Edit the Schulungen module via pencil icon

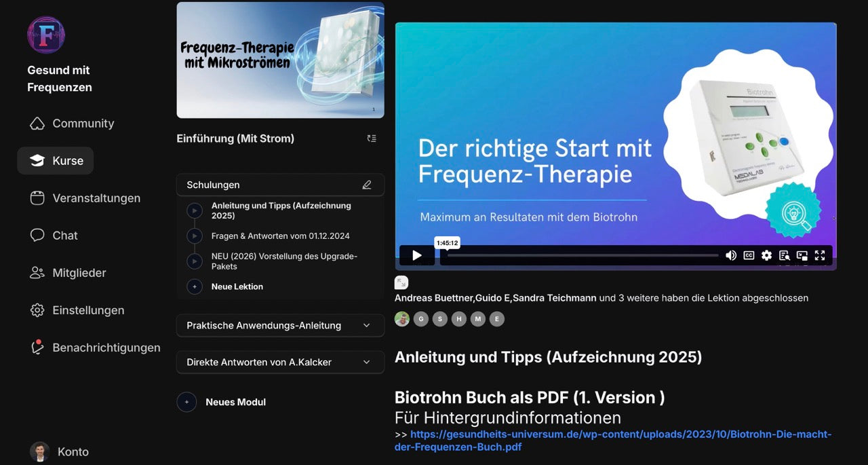click(367, 184)
